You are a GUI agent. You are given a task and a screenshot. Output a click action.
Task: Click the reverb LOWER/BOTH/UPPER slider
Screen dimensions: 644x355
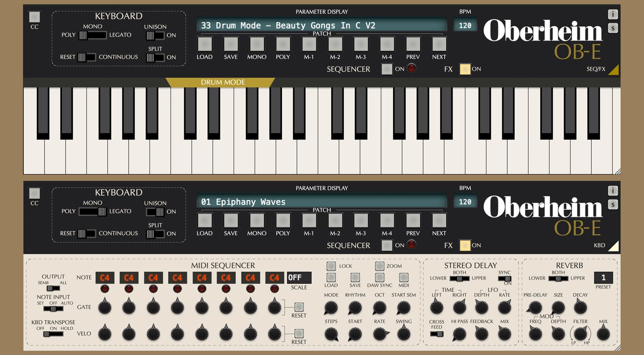558,279
